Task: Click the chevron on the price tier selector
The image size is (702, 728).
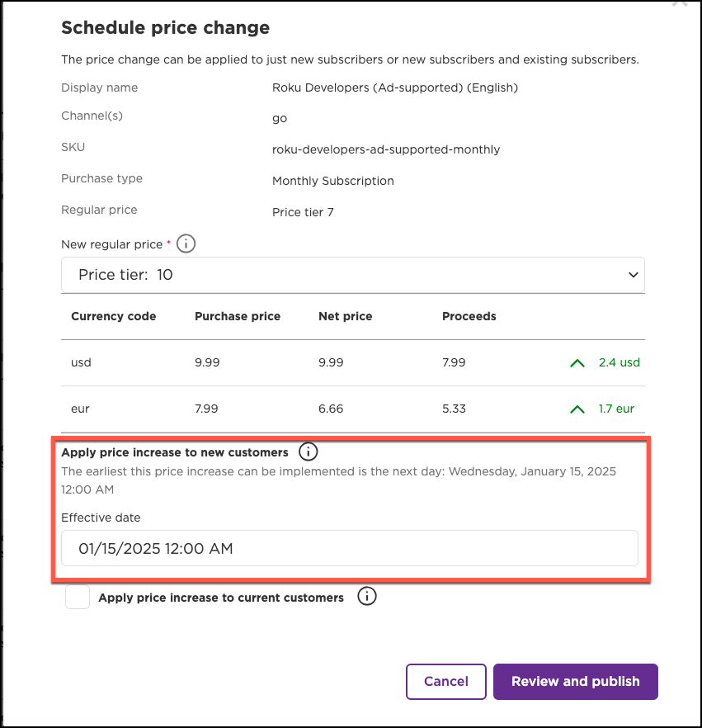Action: click(633, 274)
